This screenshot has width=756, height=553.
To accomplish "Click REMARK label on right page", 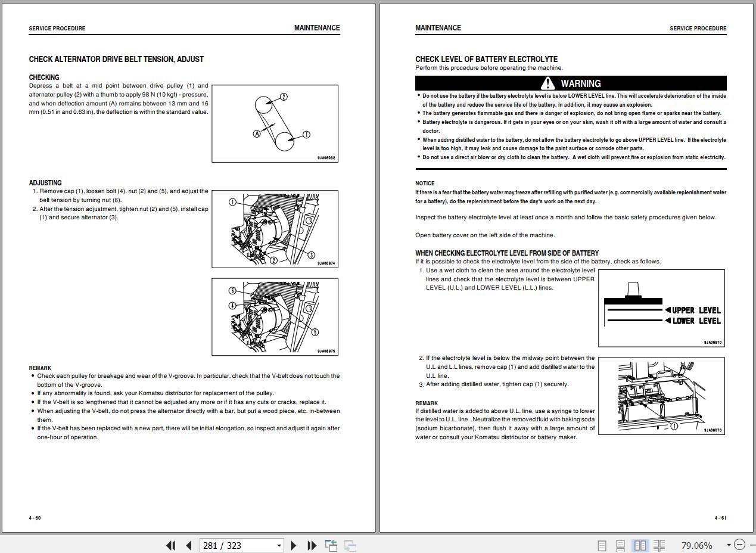I will click(427, 403).
